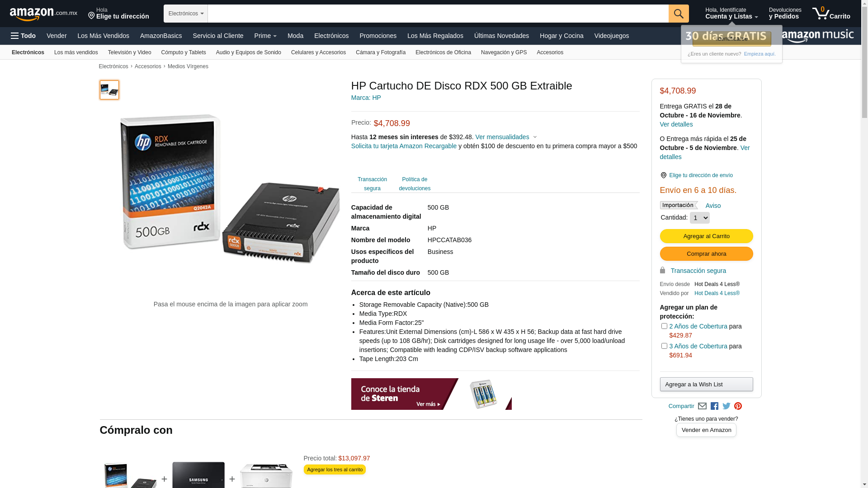868x488 pixels.
Task: Open the Cantidad quantity dropdown
Action: (699, 218)
